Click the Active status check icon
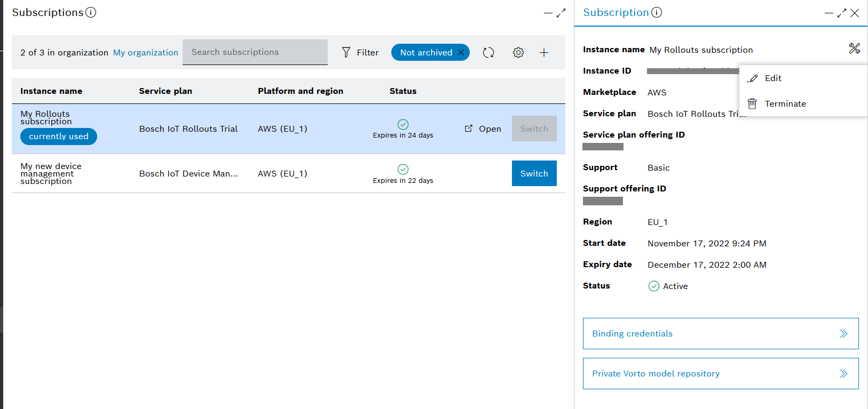Viewport: 868px width, 409px height. 654,286
